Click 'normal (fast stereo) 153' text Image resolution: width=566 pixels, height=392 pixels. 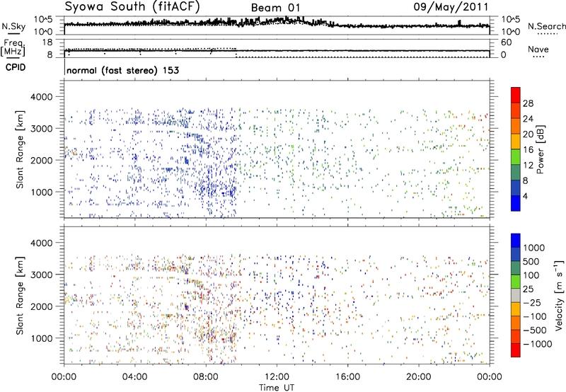(x=122, y=71)
